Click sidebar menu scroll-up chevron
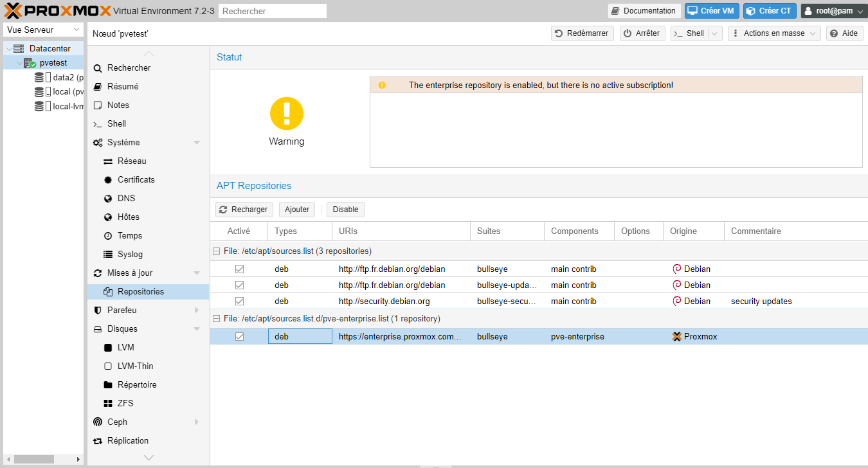This screenshot has height=468, width=868. click(149, 53)
